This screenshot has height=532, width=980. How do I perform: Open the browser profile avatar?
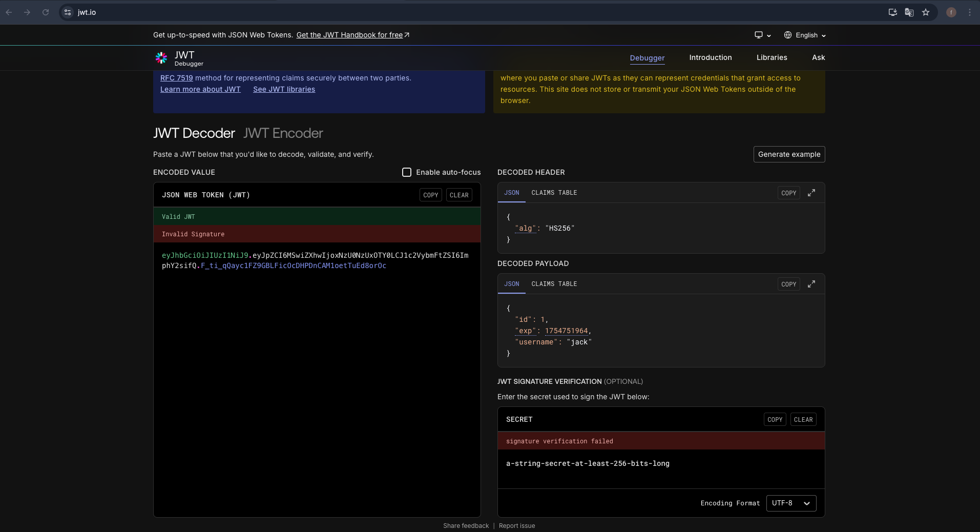tap(951, 12)
